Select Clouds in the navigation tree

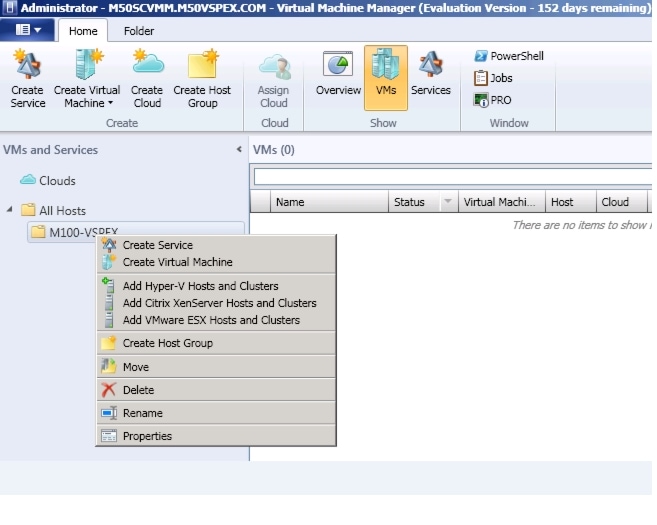48,181
